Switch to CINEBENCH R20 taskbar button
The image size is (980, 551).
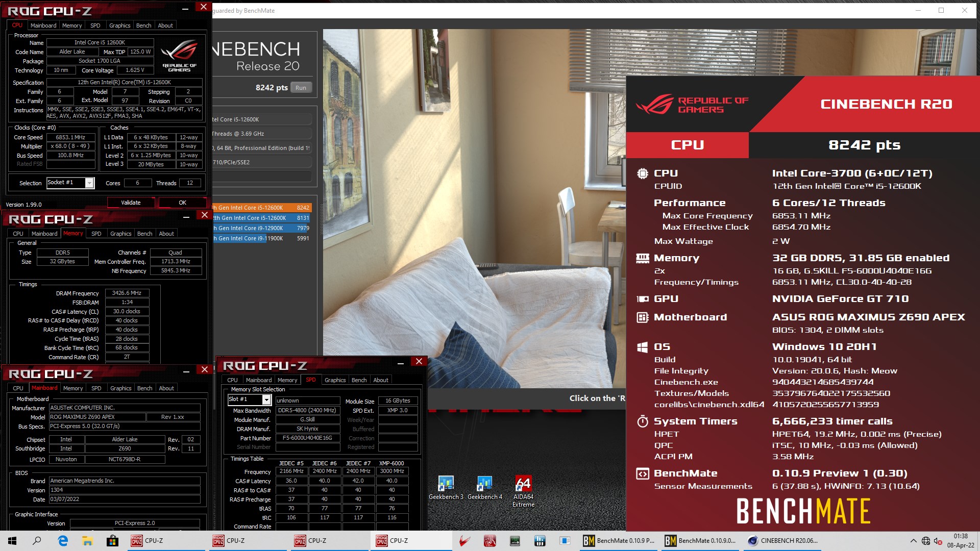tap(782, 541)
